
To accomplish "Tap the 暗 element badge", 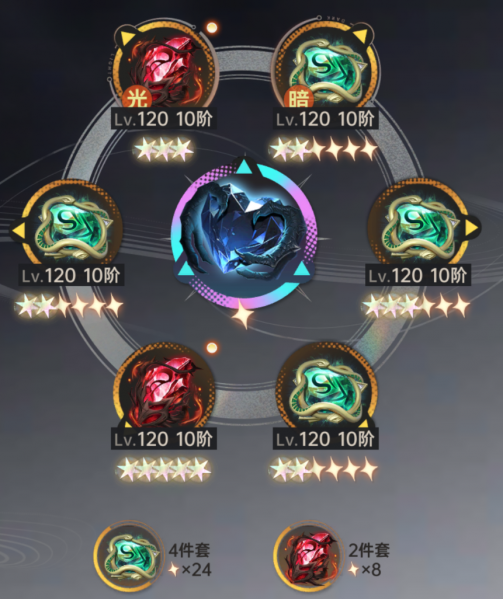I will pos(299,99).
